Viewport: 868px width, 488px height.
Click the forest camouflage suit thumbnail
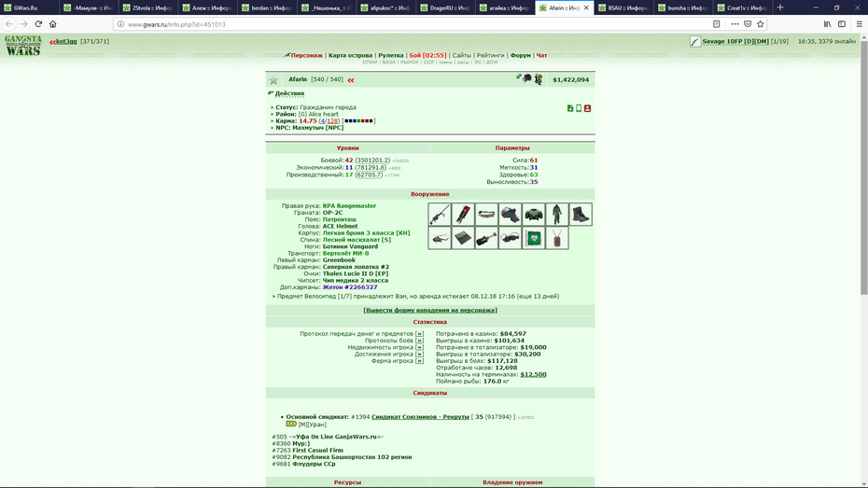pos(557,215)
